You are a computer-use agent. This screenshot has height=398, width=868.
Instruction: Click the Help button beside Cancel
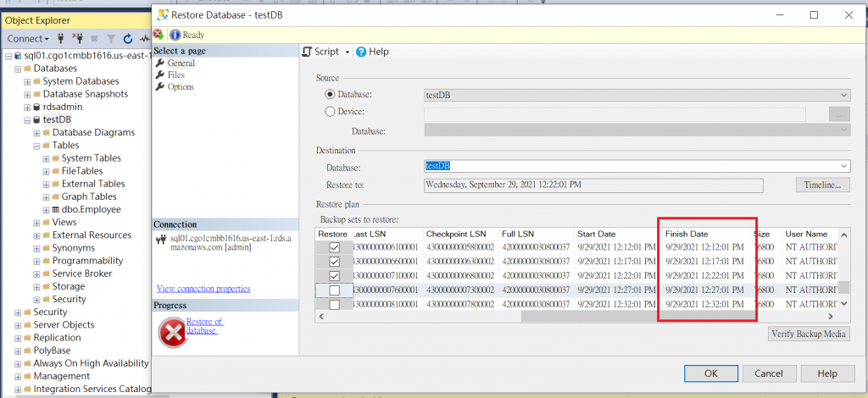tap(827, 373)
